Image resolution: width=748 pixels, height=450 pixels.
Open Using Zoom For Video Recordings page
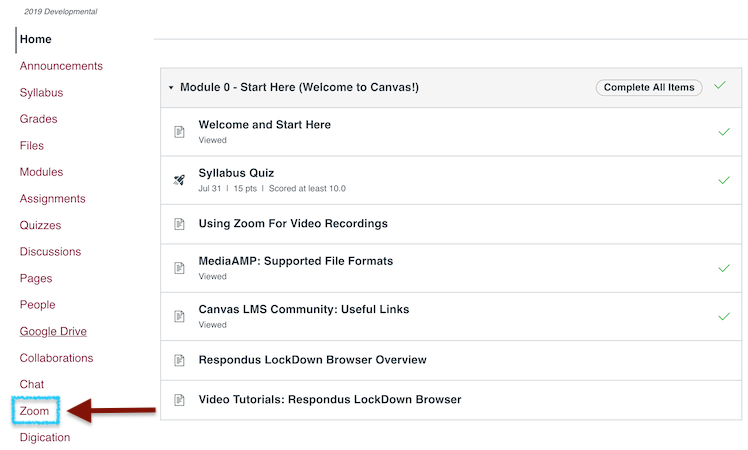tap(293, 224)
